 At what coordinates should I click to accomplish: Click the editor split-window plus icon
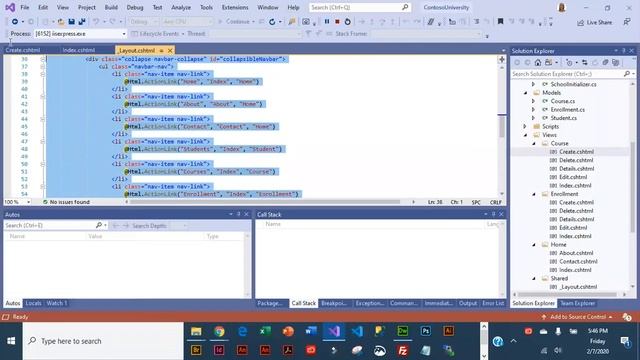pos(502,60)
